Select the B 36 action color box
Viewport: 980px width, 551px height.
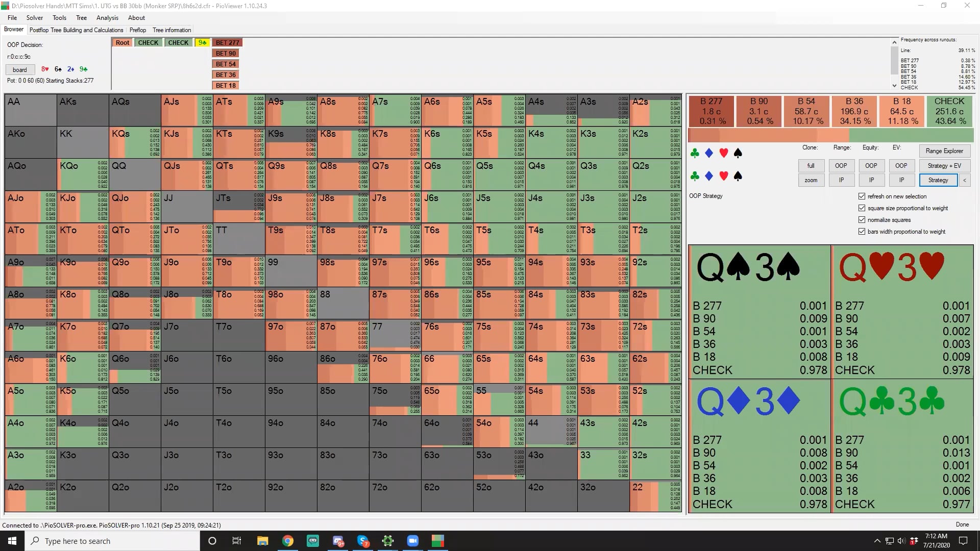point(855,111)
